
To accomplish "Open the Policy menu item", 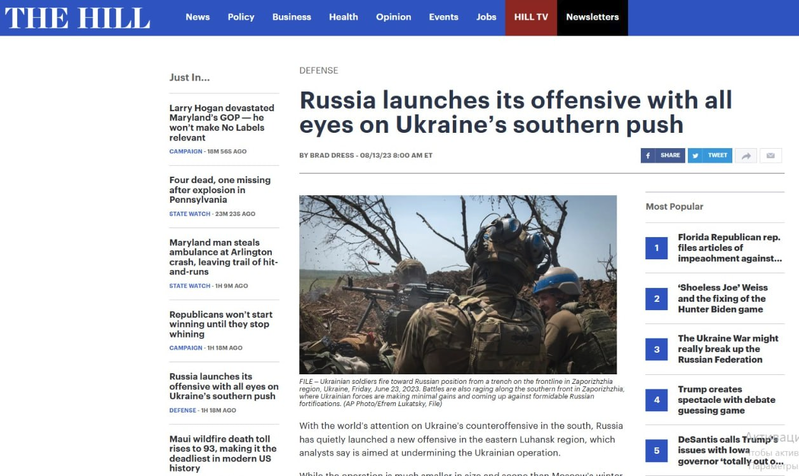I will click(241, 17).
